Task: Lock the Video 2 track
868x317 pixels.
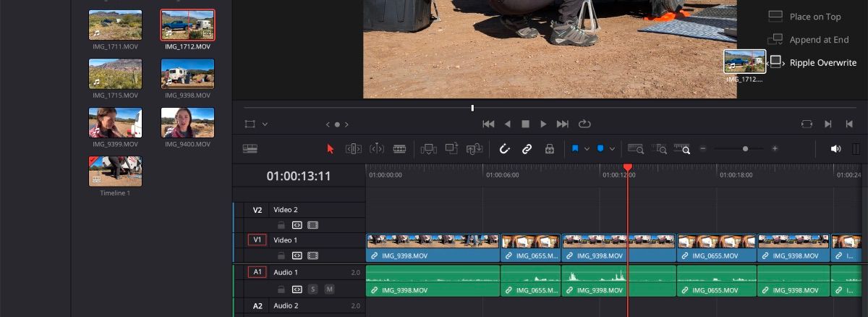Action: pos(281,225)
